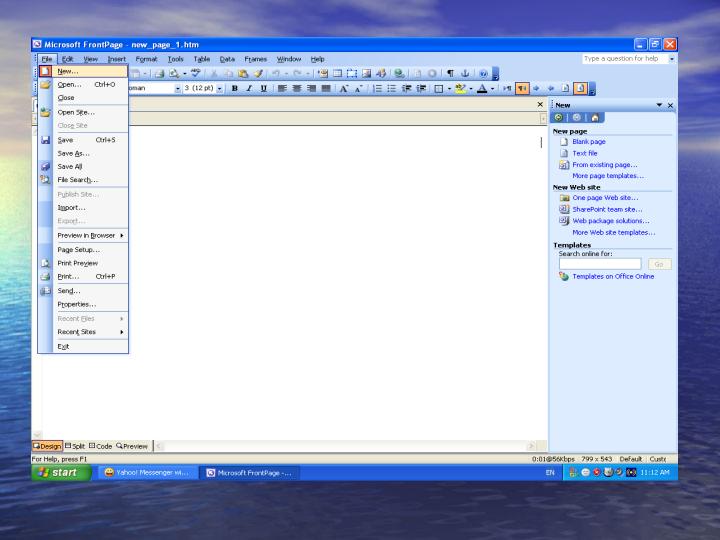Click Templates on Office Online link
The image size is (720, 540).
613,276
